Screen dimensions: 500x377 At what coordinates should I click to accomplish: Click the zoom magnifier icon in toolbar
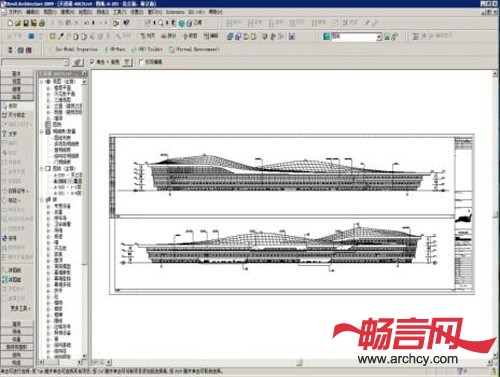161,23
